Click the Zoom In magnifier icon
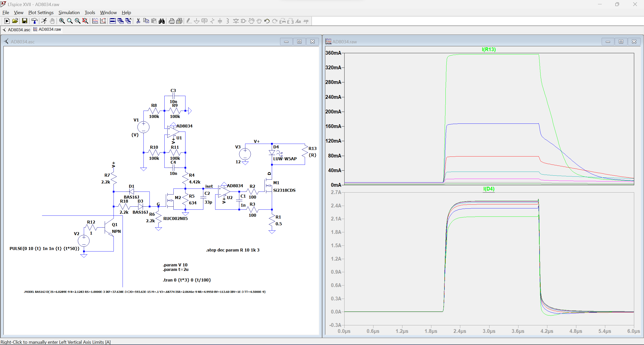 62,21
